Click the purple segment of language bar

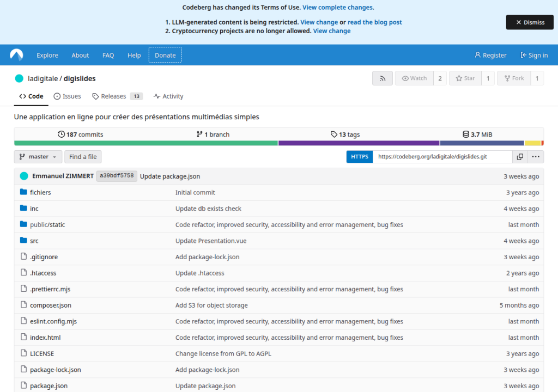[359, 143]
